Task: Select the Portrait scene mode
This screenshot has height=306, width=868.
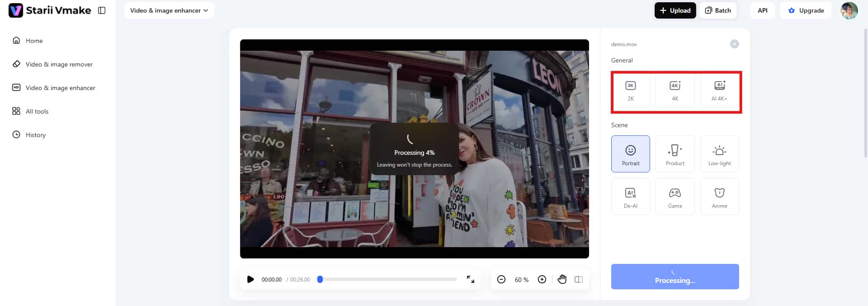Action: tap(630, 154)
